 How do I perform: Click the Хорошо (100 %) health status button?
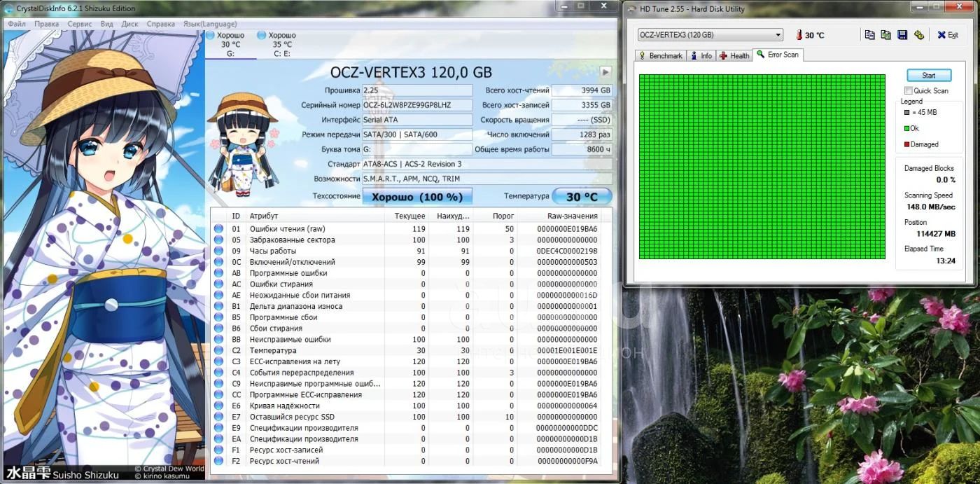click(x=417, y=197)
